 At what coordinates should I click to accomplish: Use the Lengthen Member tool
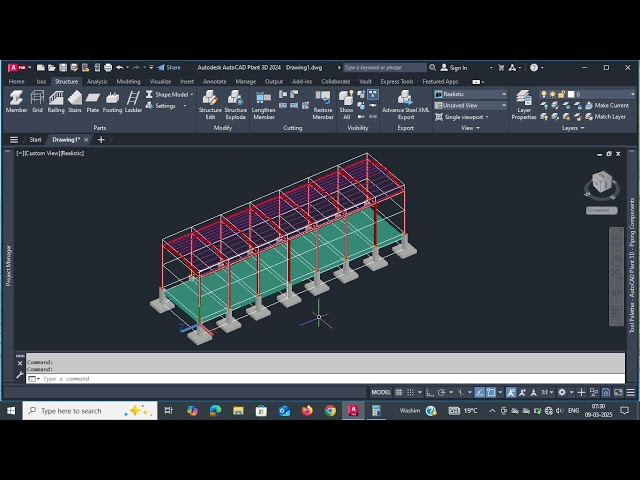click(x=264, y=105)
